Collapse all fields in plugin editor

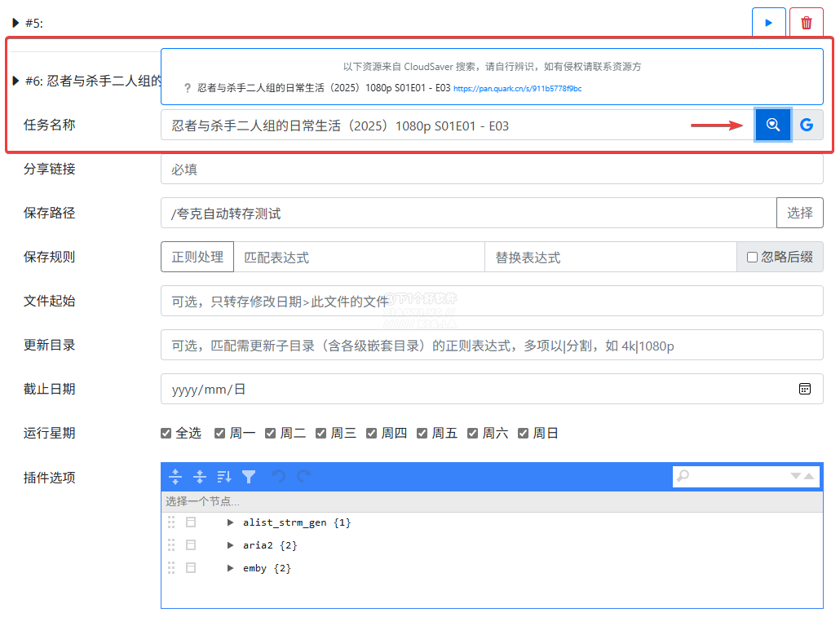point(200,476)
